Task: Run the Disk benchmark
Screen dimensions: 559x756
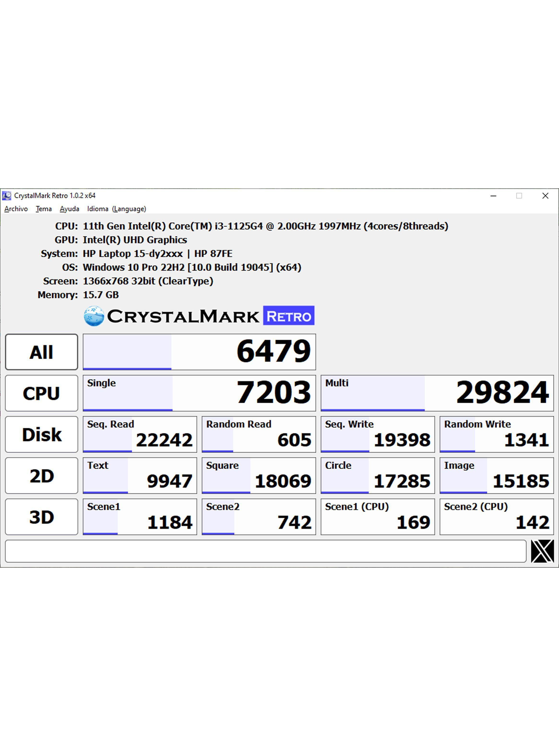Action: (x=42, y=434)
